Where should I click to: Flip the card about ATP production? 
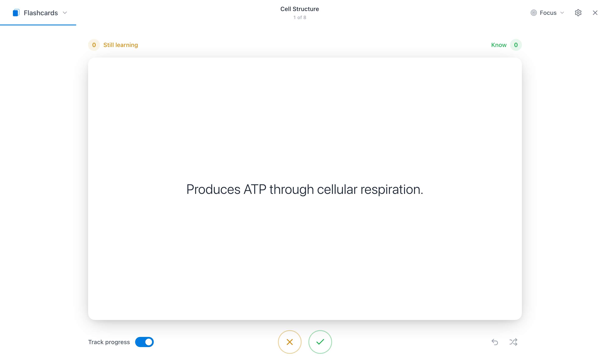(x=305, y=189)
